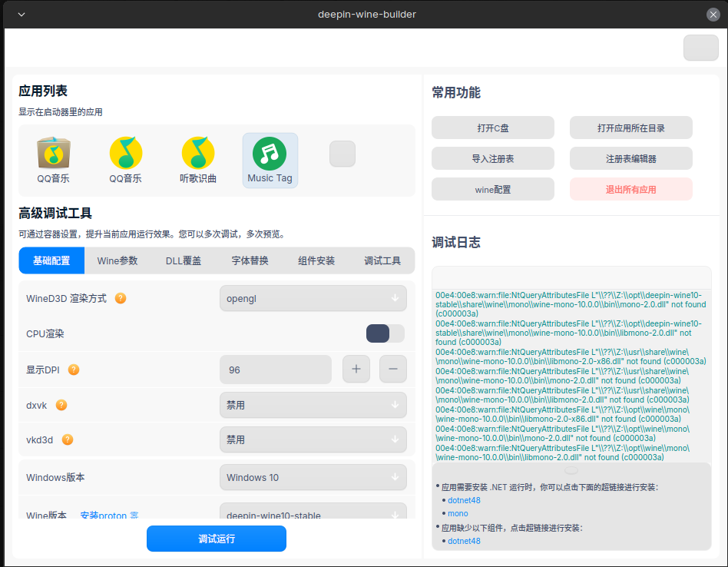Decrease the display DPI with the minus button
Viewport: 728px width, 567px height.
tap(392, 370)
